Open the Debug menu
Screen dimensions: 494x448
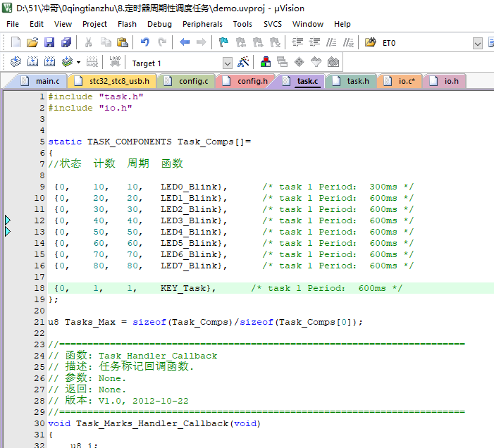pos(159,24)
